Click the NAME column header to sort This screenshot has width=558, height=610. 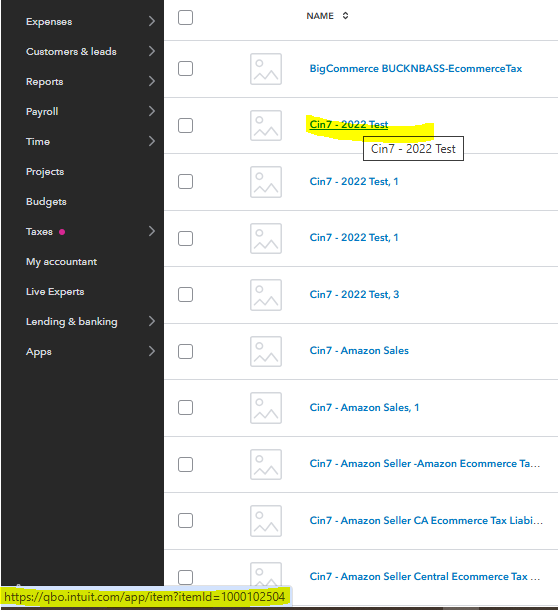[x=320, y=16]
